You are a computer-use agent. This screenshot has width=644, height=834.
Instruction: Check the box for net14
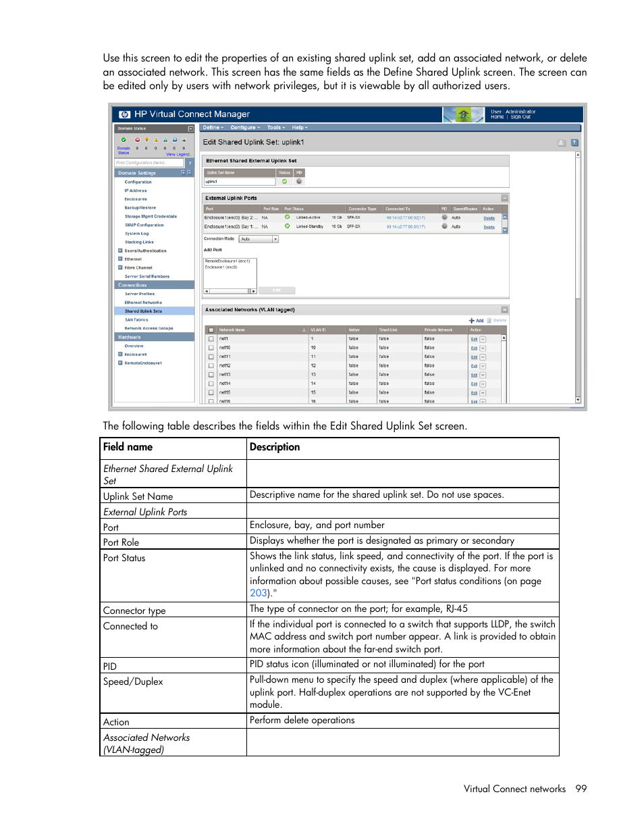point(211,384)
